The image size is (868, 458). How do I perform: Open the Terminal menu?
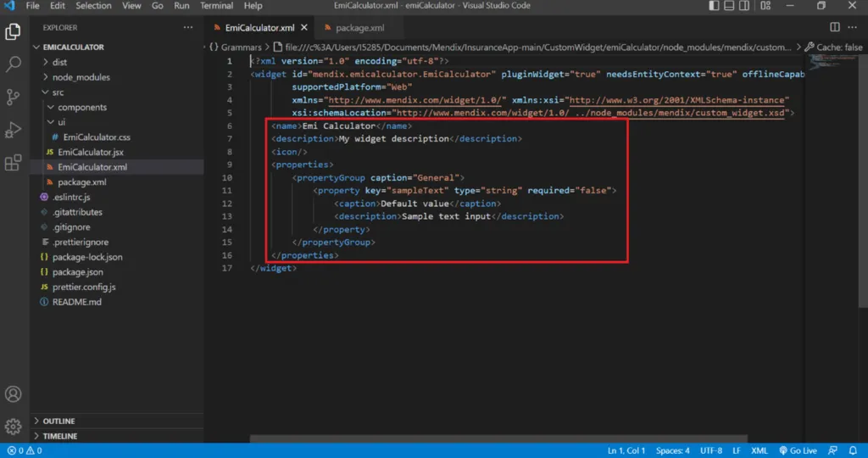tap(216, 6)
